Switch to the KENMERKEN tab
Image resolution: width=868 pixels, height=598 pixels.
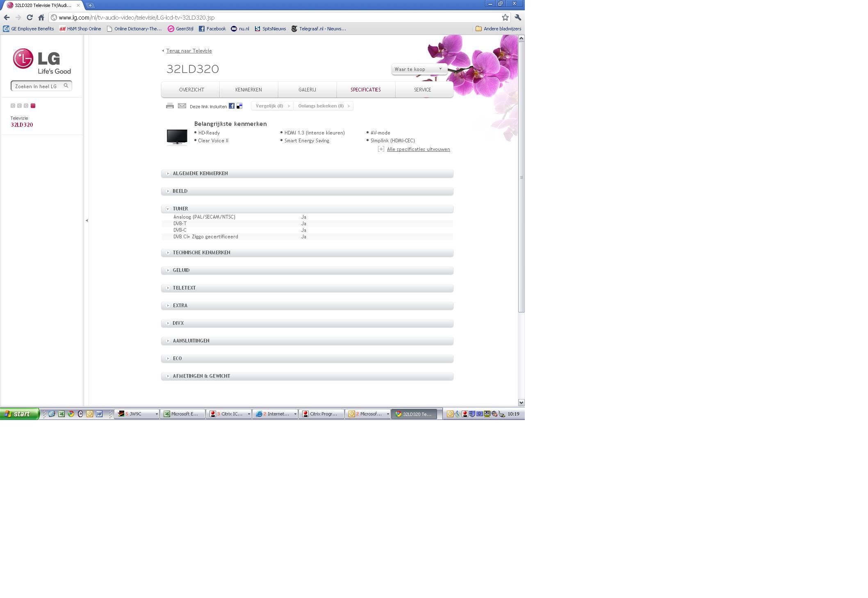coord(248,89)
